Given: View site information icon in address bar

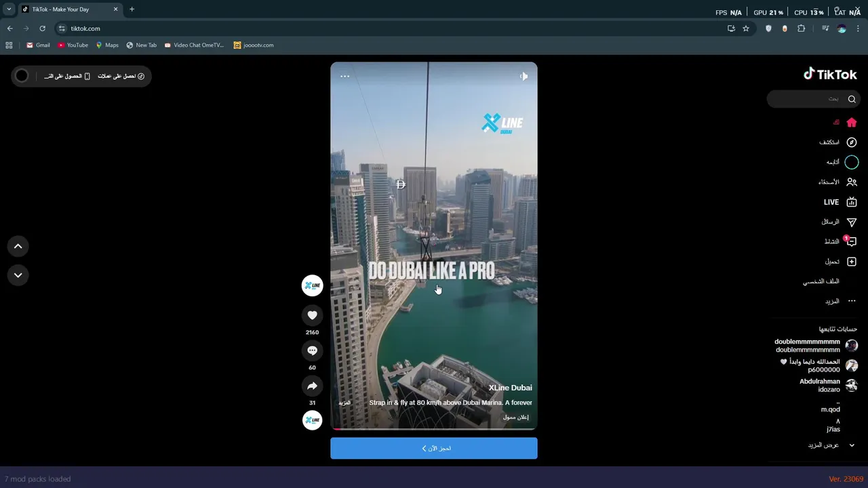Looking at the screenshot, I should 62,28.
